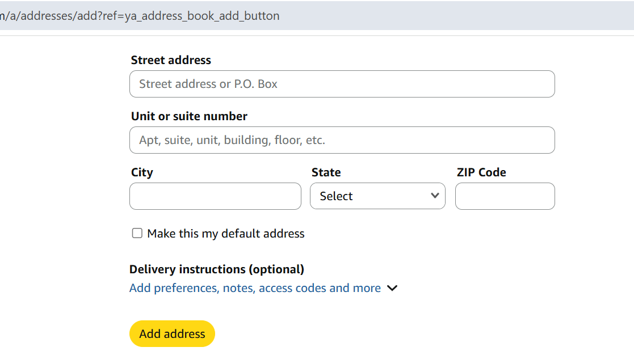The image size is (634, 364).
Task: Focus the Unit or suite number field
Action: coord(342,140)
